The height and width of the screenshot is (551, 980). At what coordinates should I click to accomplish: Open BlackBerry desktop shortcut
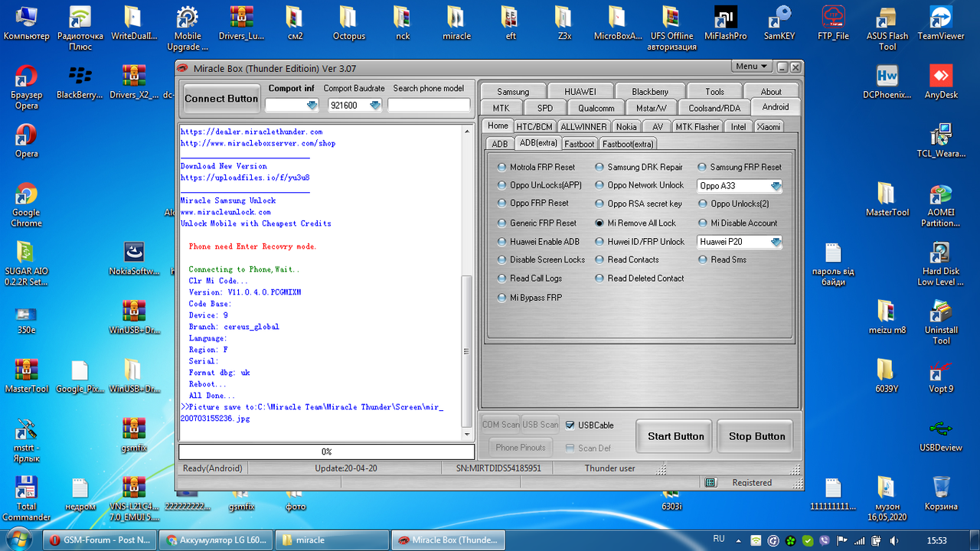80,82
